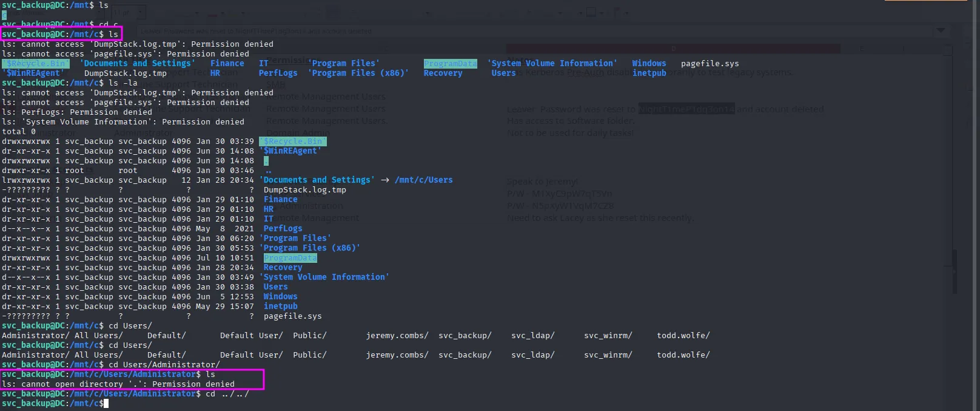Click pagefile.sys in the first ls output
This screenshot has height=411, width=980.
coord(710,64)
